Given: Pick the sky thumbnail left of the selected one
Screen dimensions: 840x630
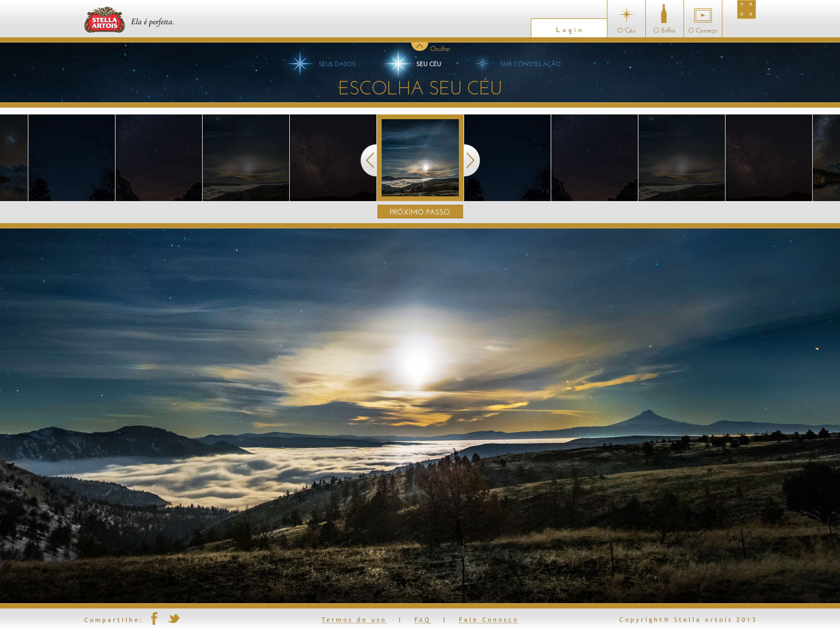Looking at the screenshot, I should coord(333,157).
